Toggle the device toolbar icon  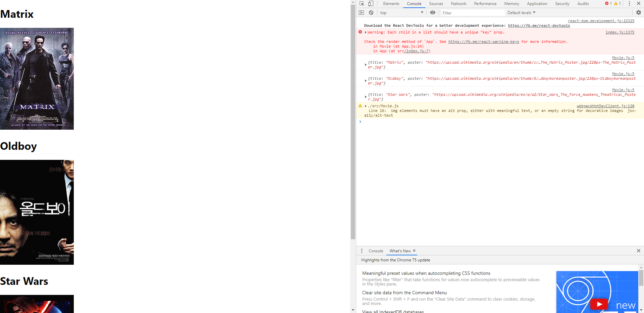pyautogui.click(x=371, y=4)
